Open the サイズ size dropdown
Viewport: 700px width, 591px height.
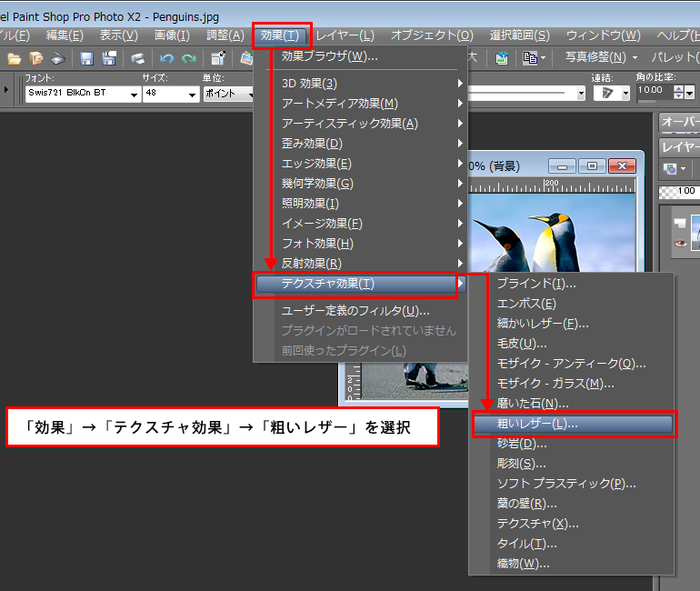(x=192, y=95)
